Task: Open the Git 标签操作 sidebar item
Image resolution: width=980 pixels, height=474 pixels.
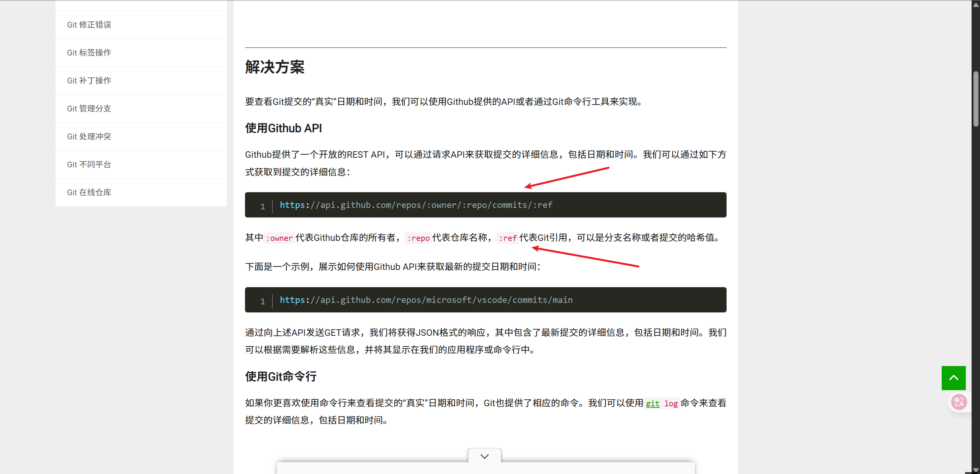Action: click(89, 53)
